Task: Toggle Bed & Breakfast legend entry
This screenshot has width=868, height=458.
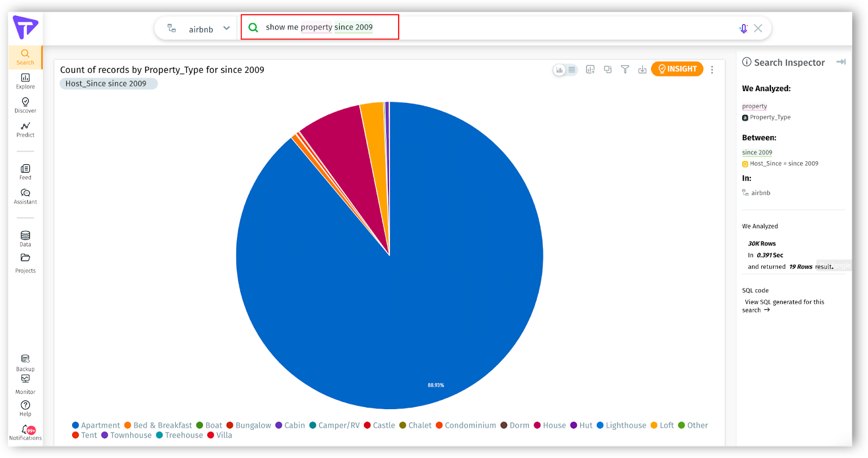Action: click(158, 425)
